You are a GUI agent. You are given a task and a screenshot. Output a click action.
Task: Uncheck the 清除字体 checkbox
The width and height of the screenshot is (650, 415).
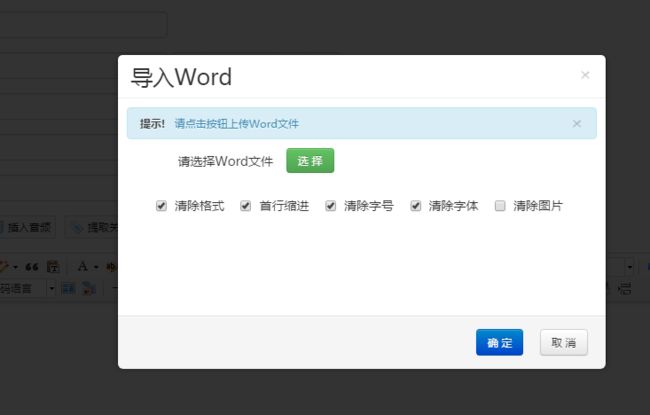coord(416,206)
